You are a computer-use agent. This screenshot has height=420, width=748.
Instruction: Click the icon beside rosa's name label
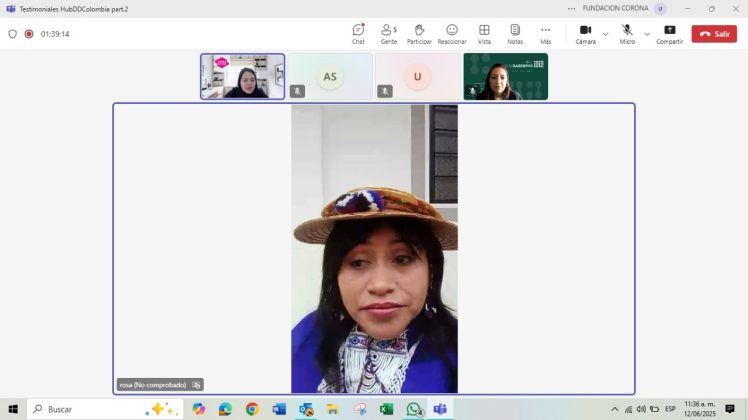(x=196, y=385)
